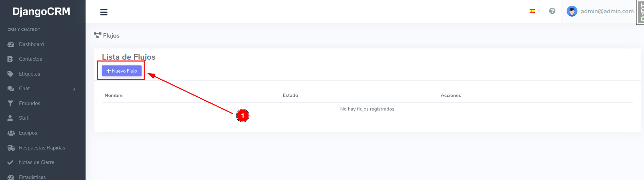Click the Notas de Cierre checkmark icon
This screenshot has width=644, height=180.
click(x=11, y=162)
